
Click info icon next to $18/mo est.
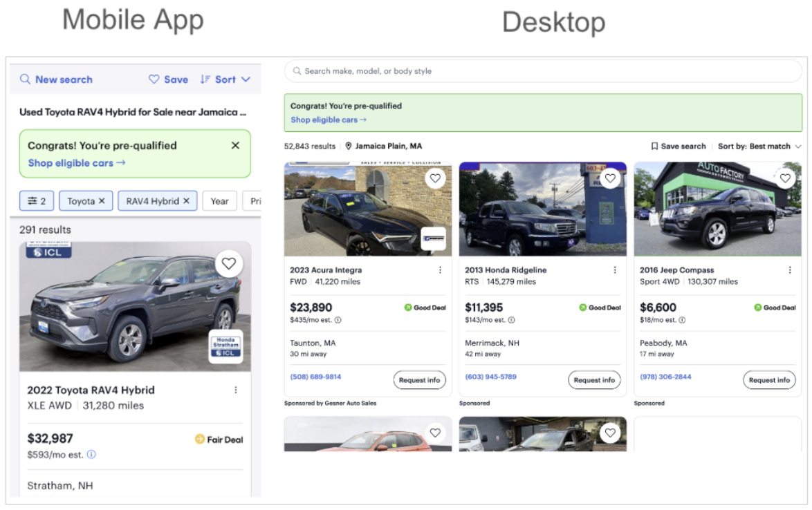pos(682,320)
